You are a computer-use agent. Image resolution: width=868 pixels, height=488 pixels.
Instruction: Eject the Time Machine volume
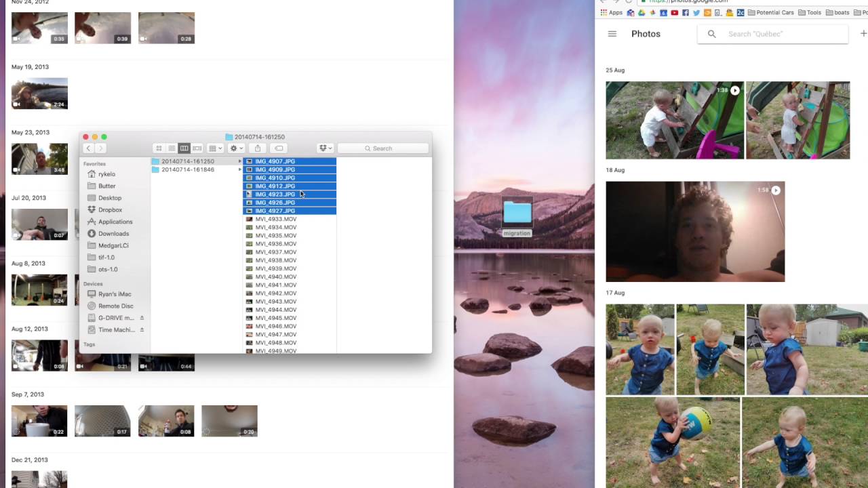point(142,330)
